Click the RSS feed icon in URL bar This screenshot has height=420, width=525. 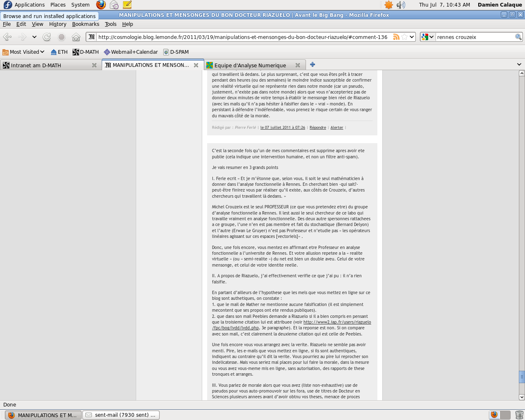pos(396,37)
